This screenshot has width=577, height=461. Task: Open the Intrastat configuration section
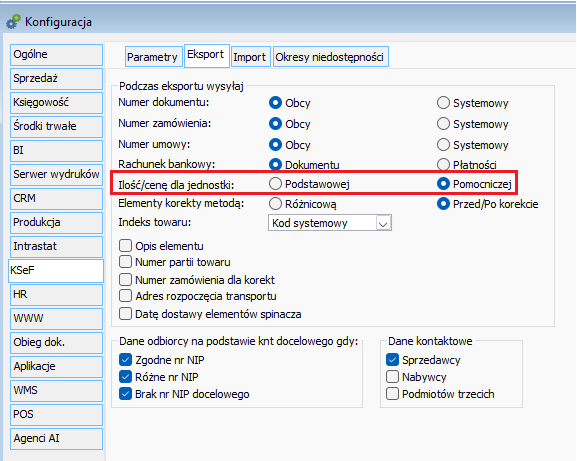(x=56, y=247)
